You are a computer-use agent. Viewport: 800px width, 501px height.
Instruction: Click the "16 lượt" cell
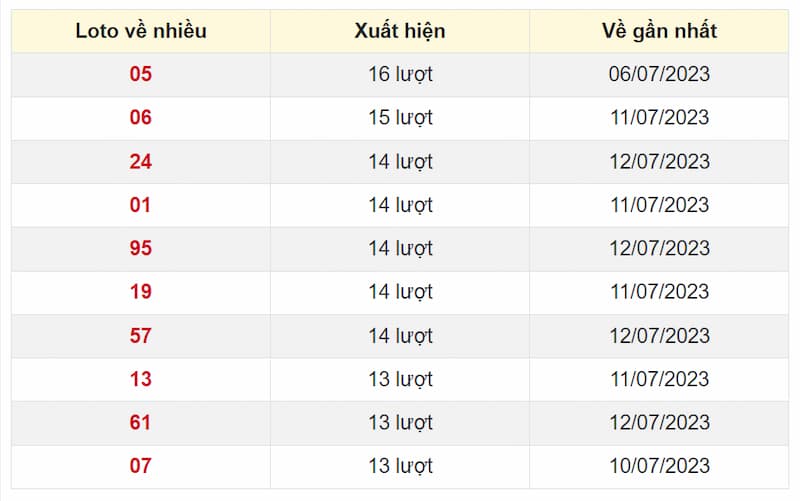click(400, 74)
